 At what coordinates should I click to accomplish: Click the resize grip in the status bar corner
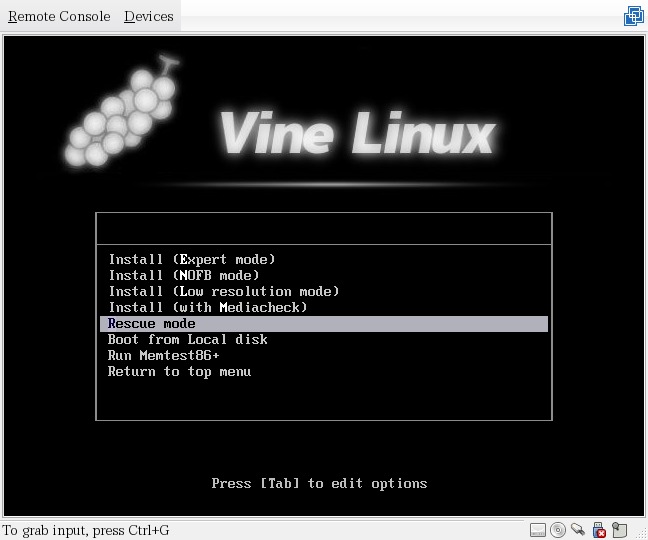[x=642, y=534]
